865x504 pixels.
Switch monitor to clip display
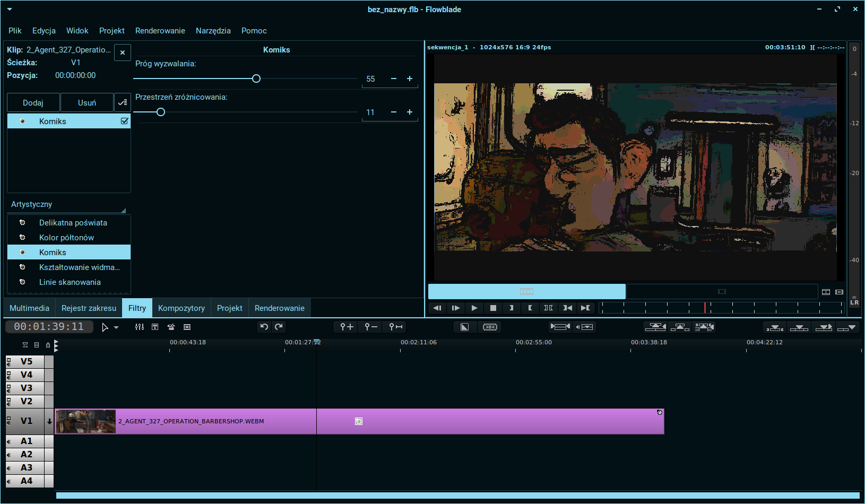click(722, 291)
